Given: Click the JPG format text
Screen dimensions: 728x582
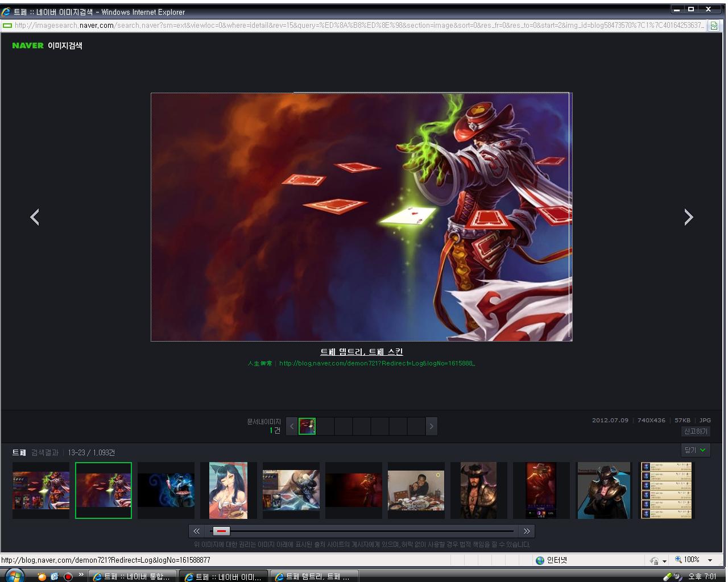Looking at the screenshot, I should [705, 421].
